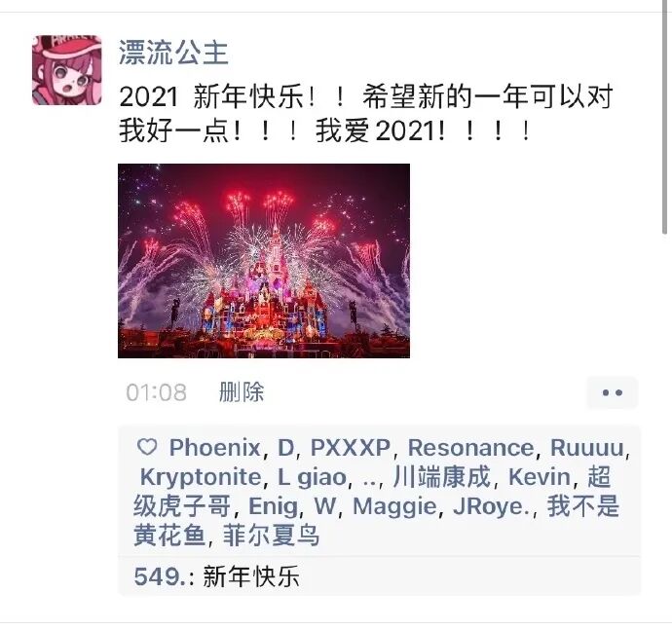Open L giao's profile from likes
This screenshot has height=630, width=672.
click(x=312, y=477)
